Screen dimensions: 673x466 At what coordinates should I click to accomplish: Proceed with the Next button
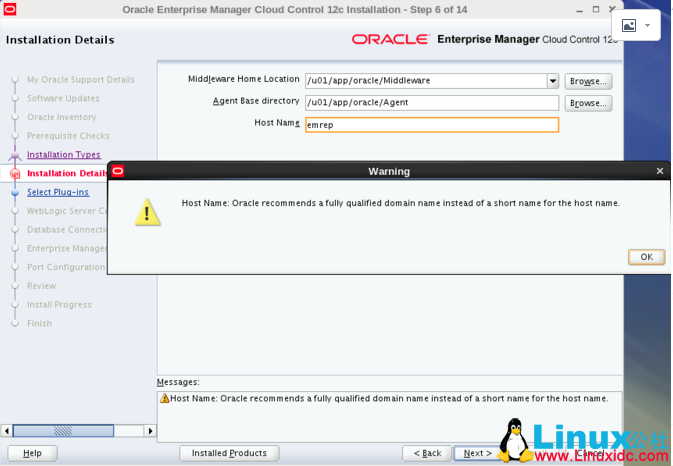coord(477,453)
